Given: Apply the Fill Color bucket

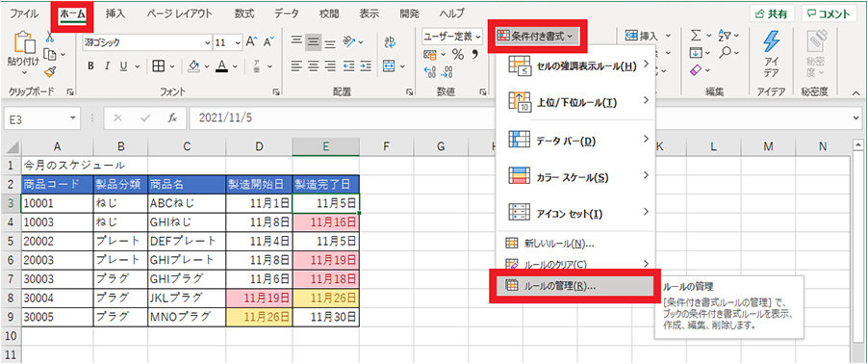Looking at the screenshot, I should pos(193,66).
